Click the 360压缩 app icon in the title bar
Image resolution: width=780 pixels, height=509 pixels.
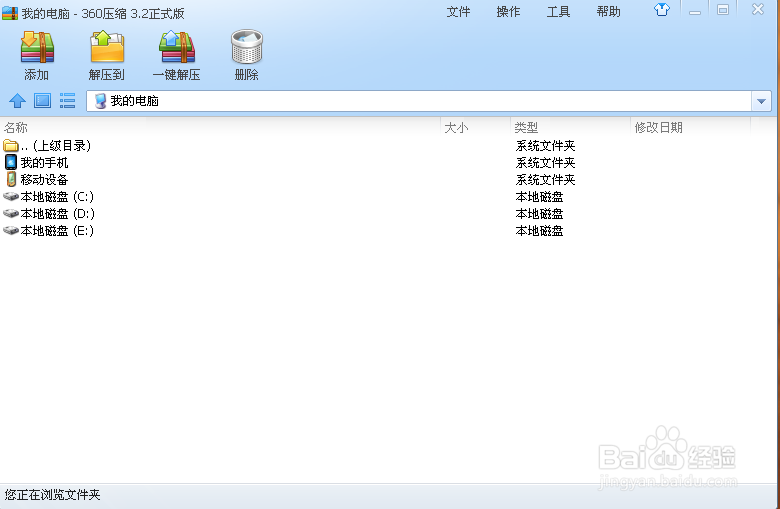(10, 13)
